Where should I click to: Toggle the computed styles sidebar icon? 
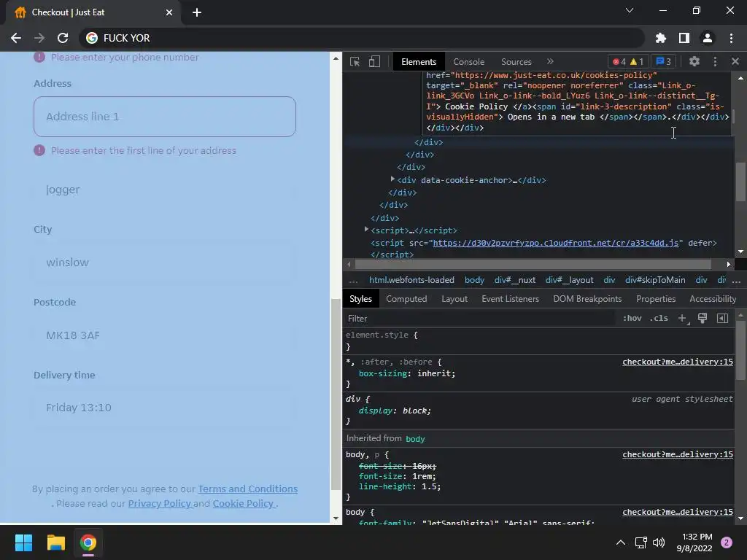[722, 318]
